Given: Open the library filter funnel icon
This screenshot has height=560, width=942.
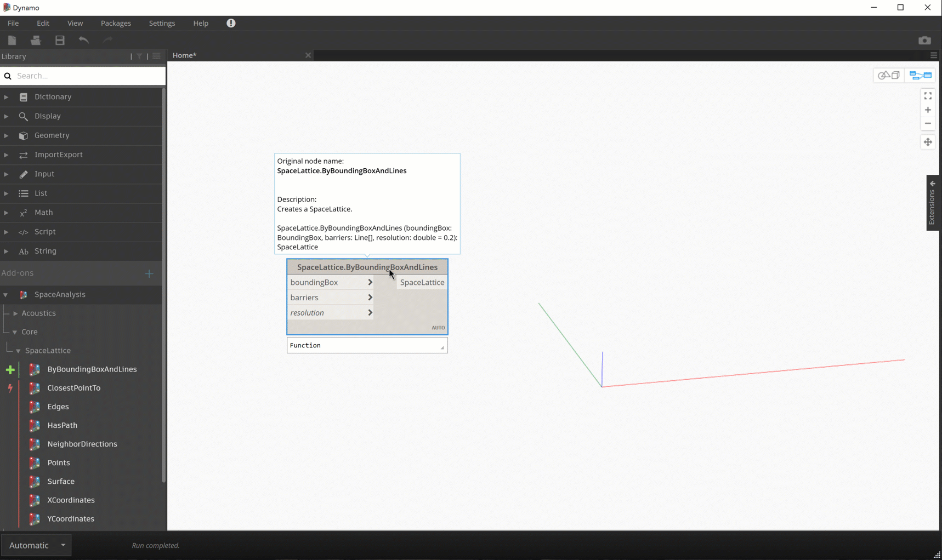Looking at the screenshot, I should coord(139,56).
